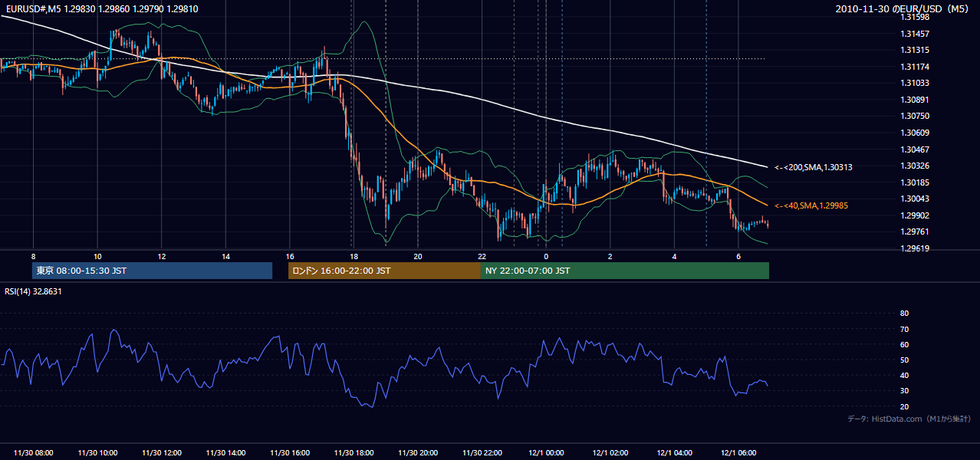
Task: Click price axis value 1.30609
Action: (915, 133)
